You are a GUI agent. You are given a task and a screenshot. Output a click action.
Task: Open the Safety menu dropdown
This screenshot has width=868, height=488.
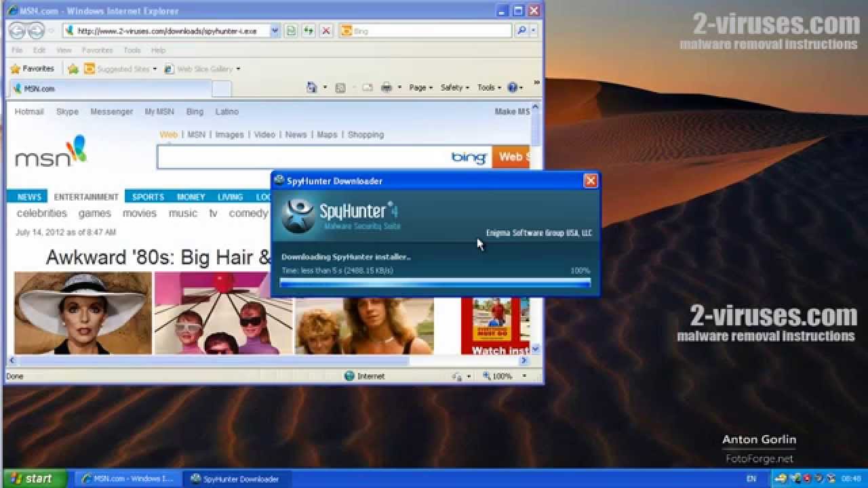(x=455, y=87)
